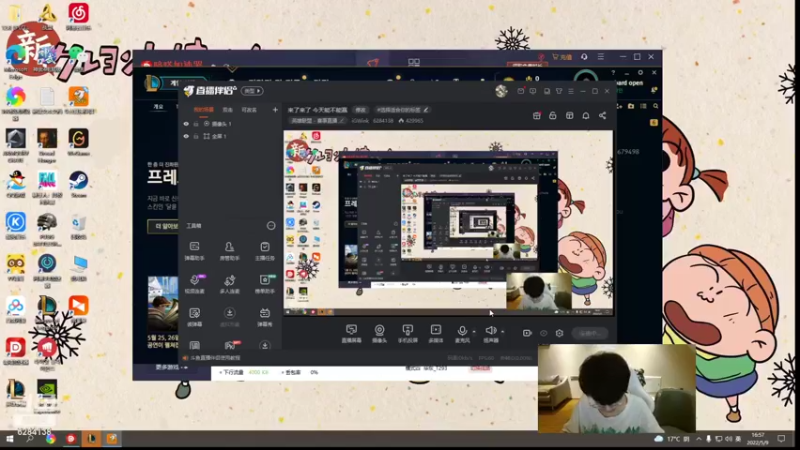Click the 修改 button next to the stream title

point(361,110)
